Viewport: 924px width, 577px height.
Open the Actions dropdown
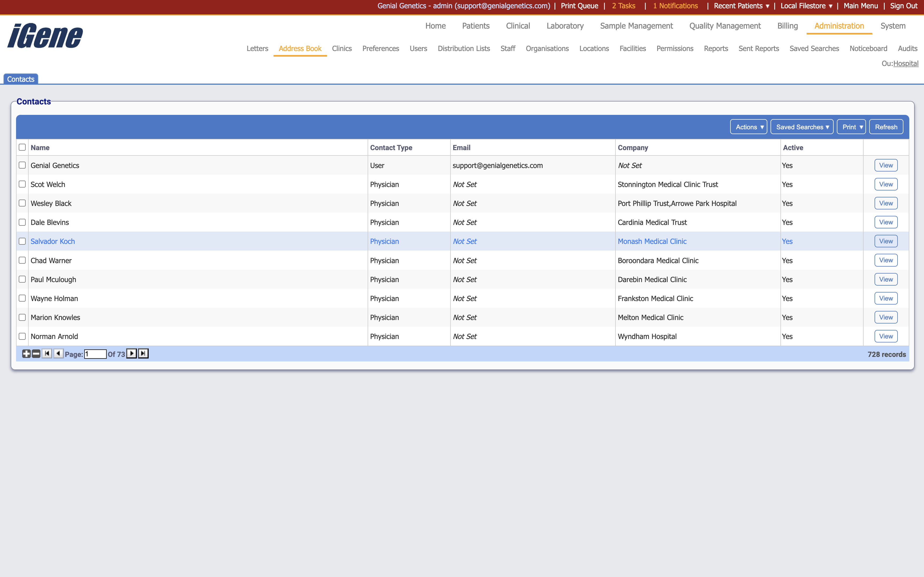pos(748,127)
